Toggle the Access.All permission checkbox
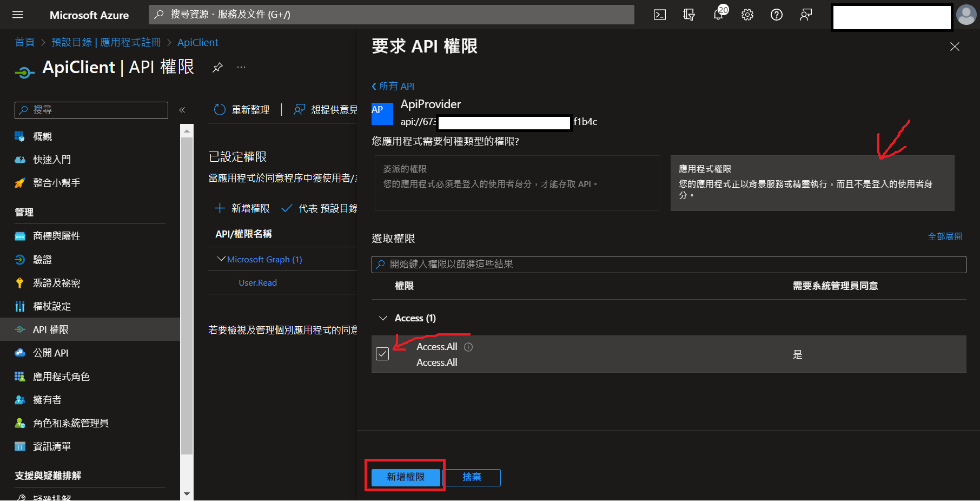This screenshot has height=501, width=980. (x=382, y=354)
